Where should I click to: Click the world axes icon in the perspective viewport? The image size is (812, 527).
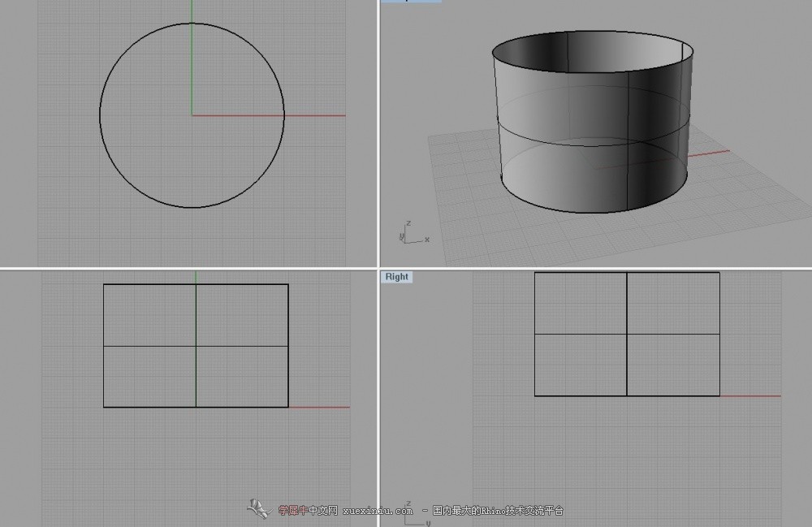coord(412,233)
